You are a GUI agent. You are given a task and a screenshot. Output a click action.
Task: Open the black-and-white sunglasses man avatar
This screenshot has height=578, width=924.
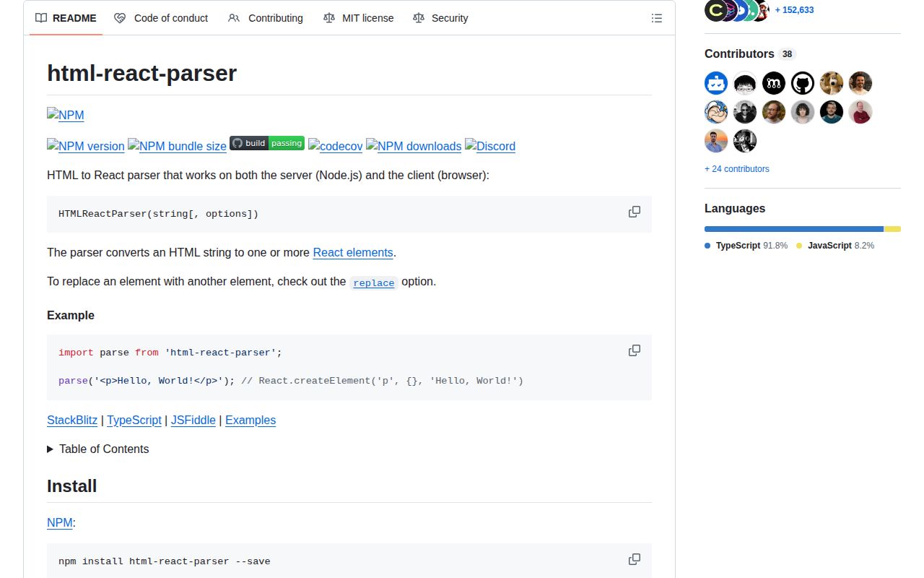tap(745, 112)
